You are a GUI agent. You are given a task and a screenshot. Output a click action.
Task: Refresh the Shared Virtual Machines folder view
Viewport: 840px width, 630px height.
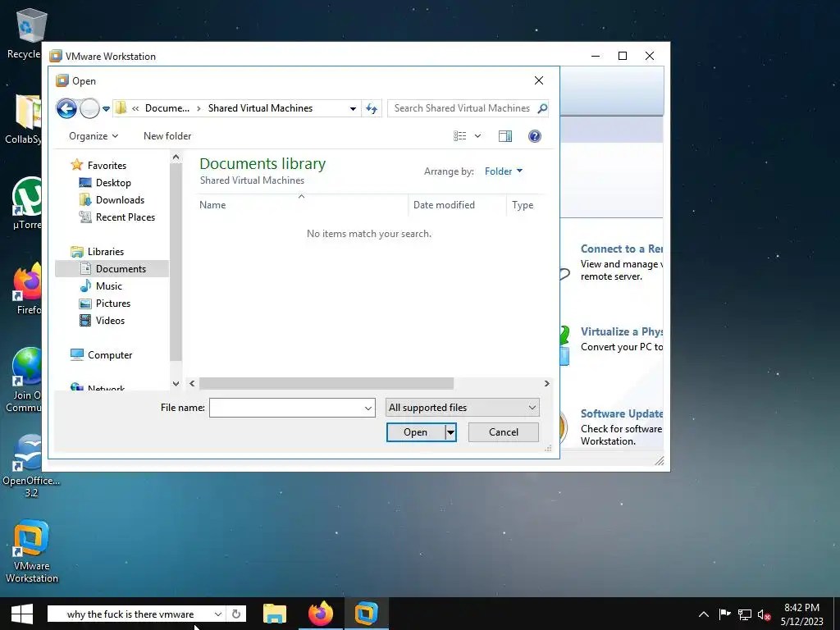(372, 108)
